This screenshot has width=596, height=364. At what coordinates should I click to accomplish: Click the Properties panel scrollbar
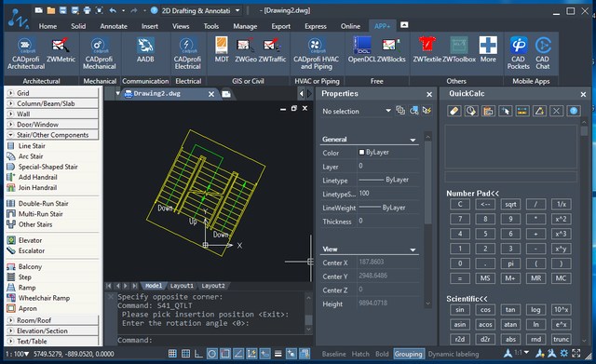point(428,182)
